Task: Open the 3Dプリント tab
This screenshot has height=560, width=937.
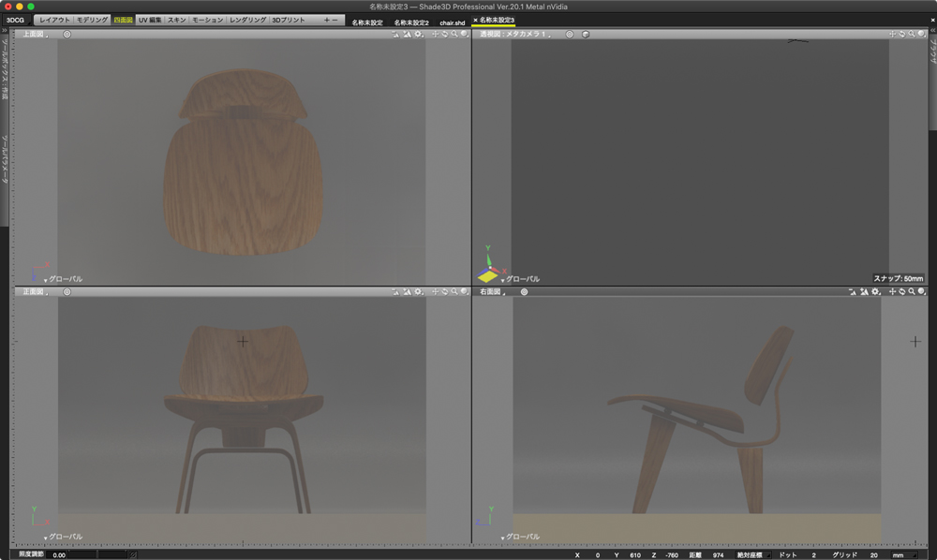Action: (289, 20)
